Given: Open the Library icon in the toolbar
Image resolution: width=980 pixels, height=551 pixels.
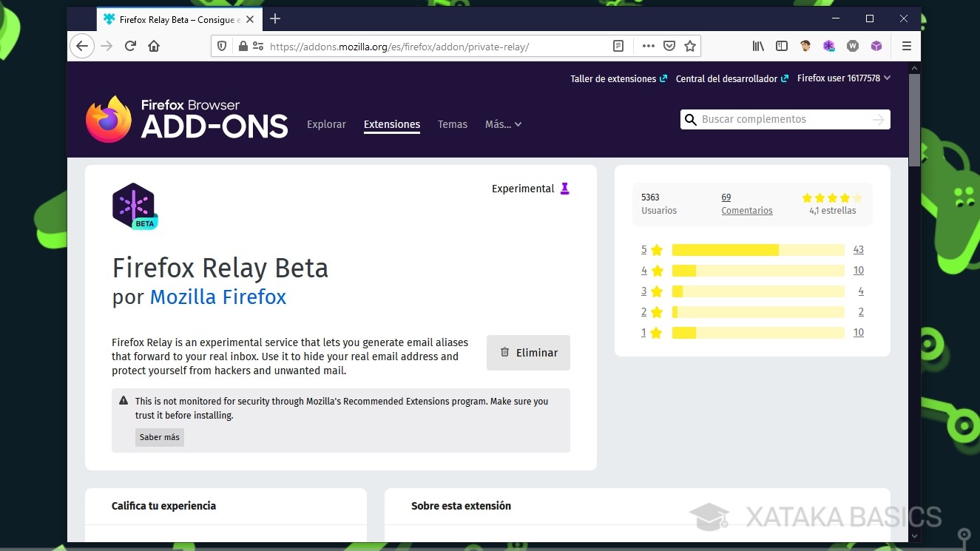Looking at the screenshot, I should (757, 45).
